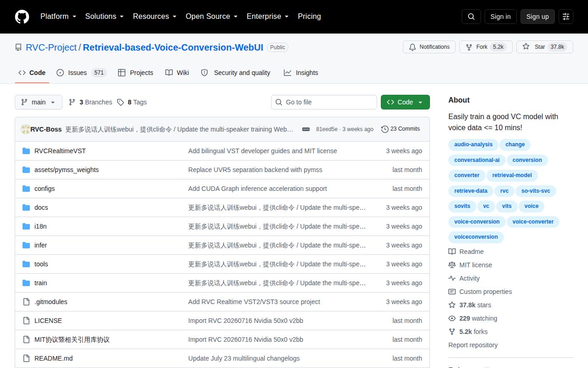588x368 pixels.
Task: Open the green Code dropdown button
Action: [x=405, y=102]
